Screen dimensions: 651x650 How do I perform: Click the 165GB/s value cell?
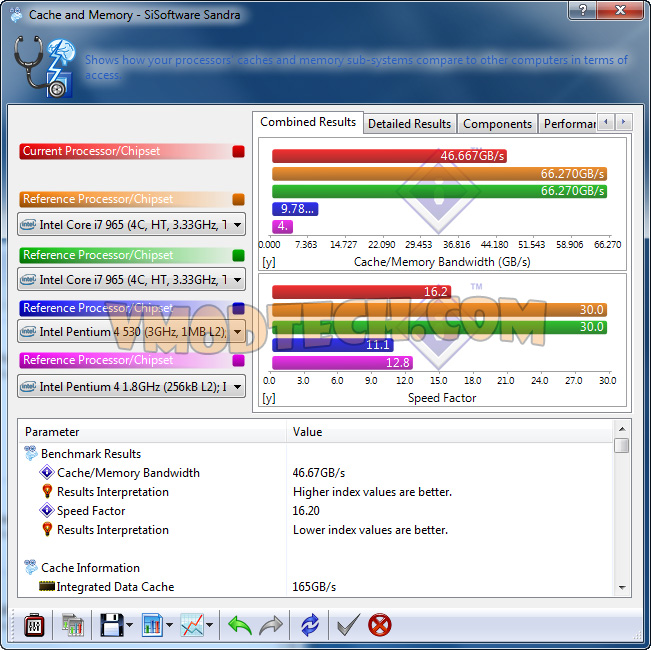tap(314, 586)
